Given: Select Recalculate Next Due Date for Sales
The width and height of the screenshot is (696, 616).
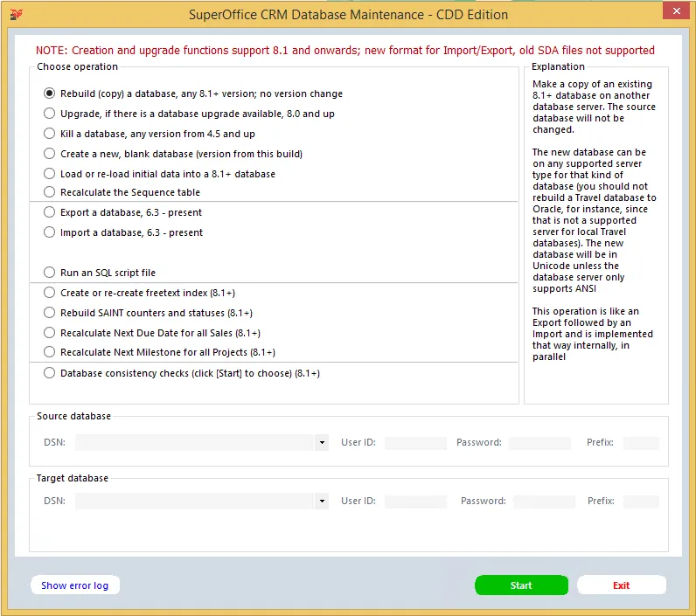Looking at the screenshot, I should (x=50, y=333).
